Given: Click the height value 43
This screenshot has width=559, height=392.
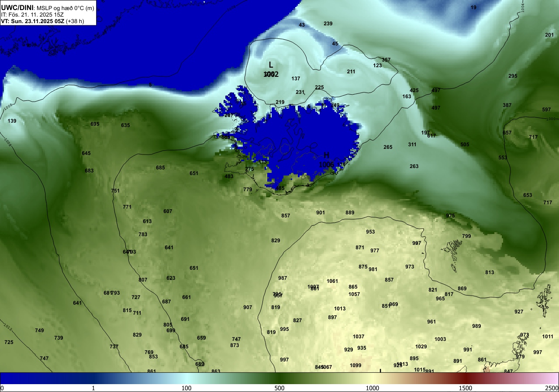Looking at the screenshot, I should pyautogui.click(x=302, y=25).
